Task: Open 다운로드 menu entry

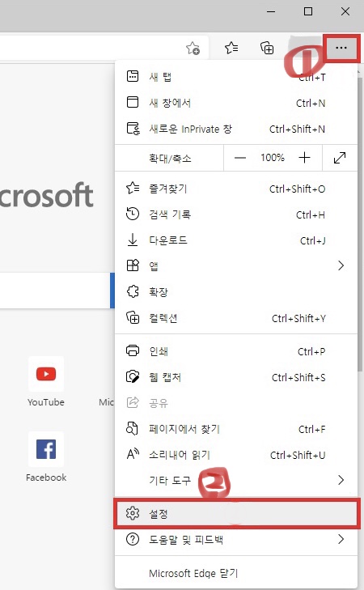Action: (x=235, y=240)
